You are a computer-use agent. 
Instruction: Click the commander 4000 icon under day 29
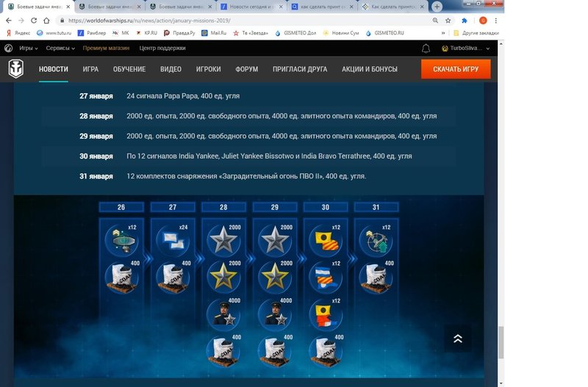coord(275,314)
